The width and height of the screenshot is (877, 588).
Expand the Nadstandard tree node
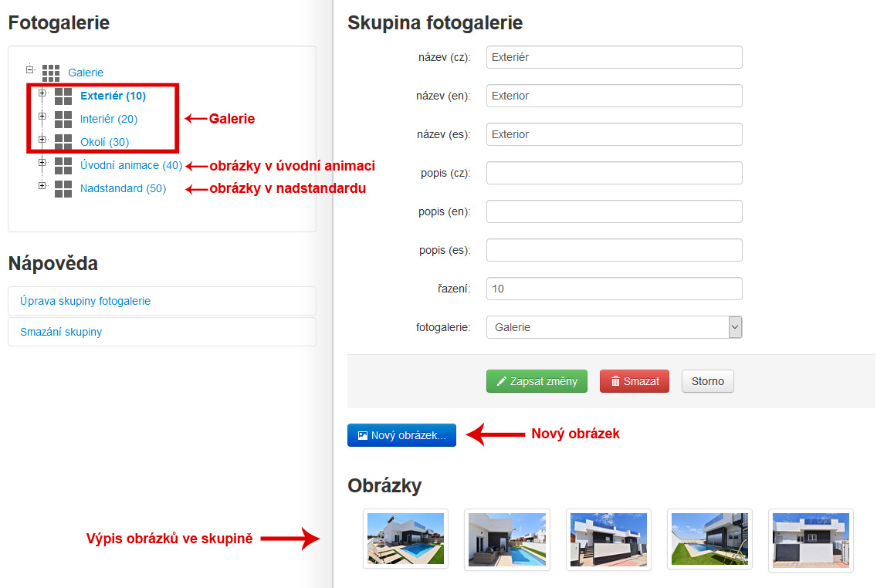click(42, 186)
